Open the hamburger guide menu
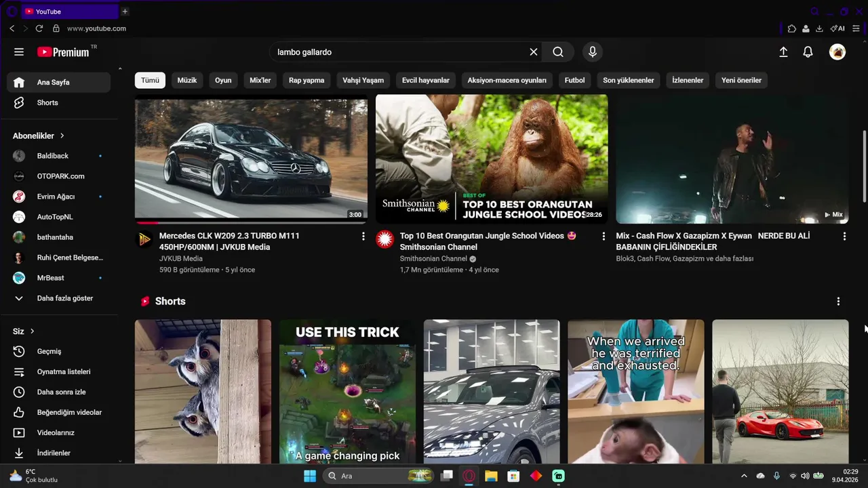This screenshot has width=868, height=488. (x=19, y=52)
